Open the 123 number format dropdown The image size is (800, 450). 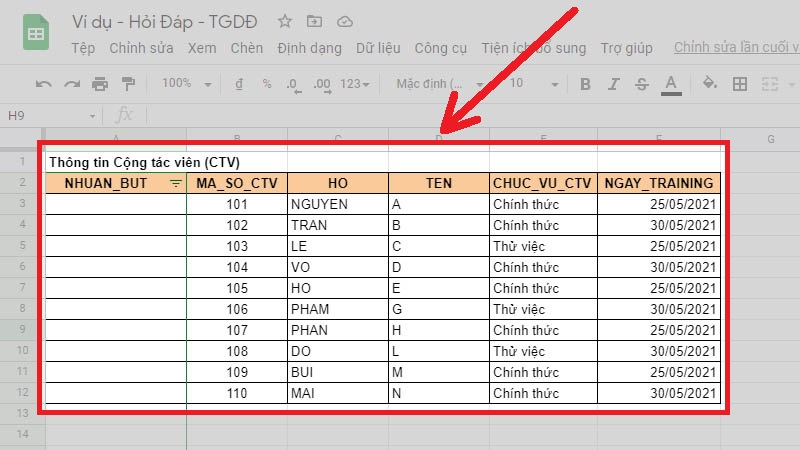pos(355,84)
